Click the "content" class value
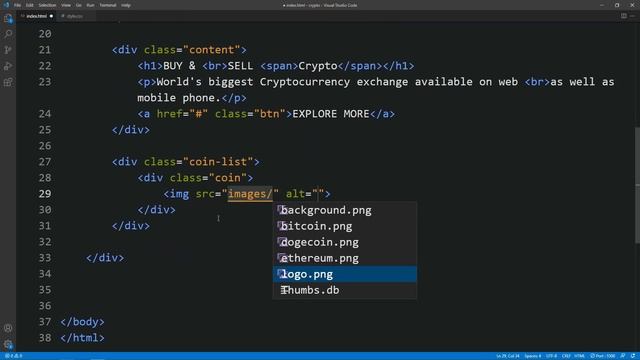640x360 pixels. coord(212,50)
